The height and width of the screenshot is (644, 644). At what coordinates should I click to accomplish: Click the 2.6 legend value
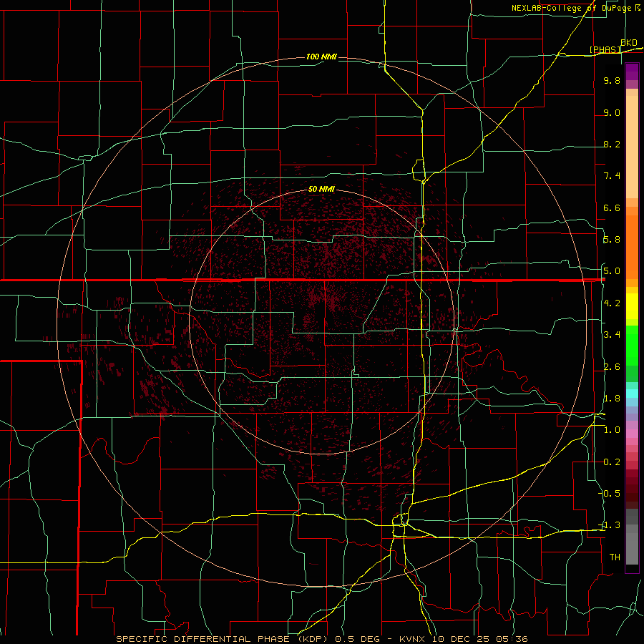point(612,367)
